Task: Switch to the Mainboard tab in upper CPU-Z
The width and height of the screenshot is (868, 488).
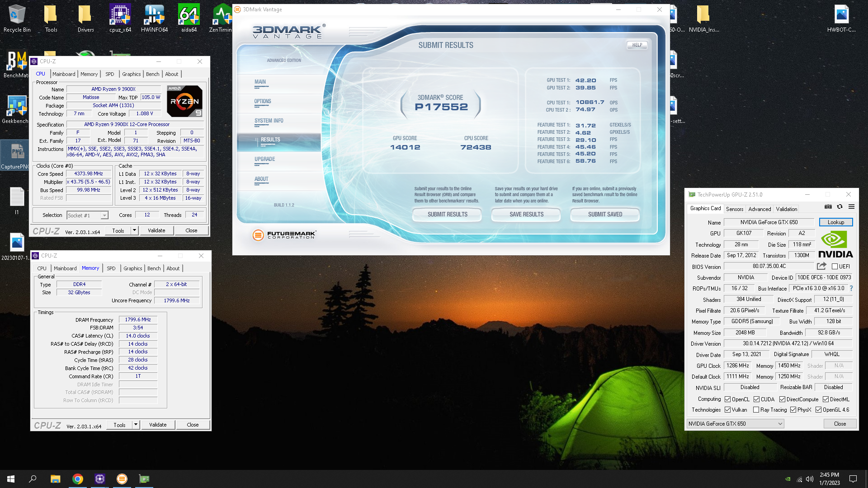Action: [x=64, y=74]
